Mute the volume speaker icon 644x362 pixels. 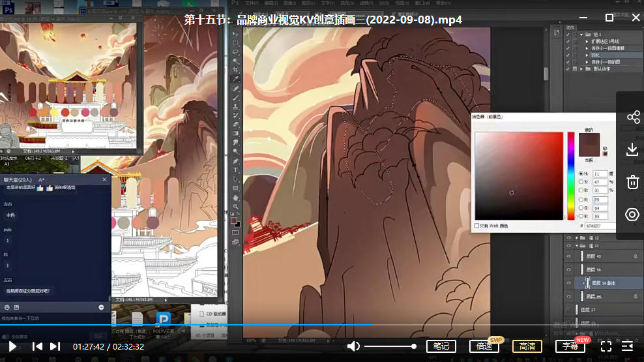(353, 346)
